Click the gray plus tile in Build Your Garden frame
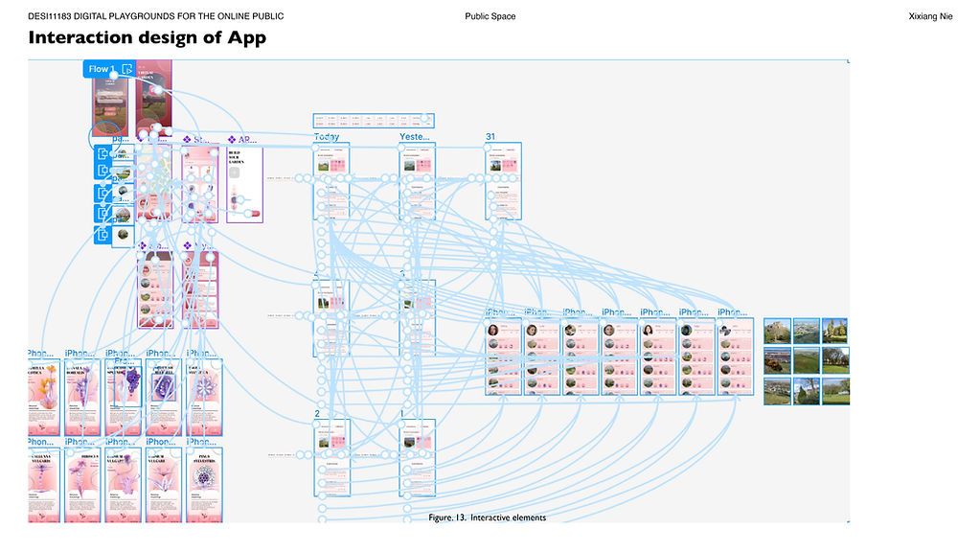The height and width of the screenshot is (552, 980). (x=235, y=172)
